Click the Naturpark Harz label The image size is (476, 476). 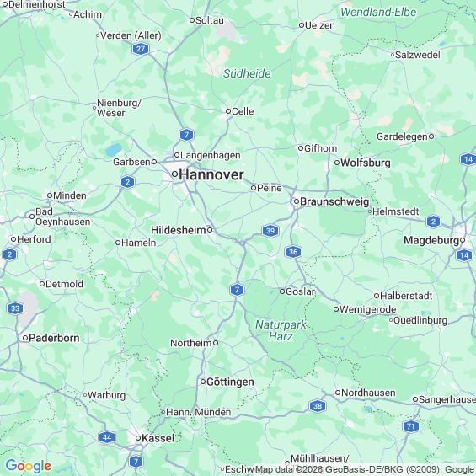point(281,330)
